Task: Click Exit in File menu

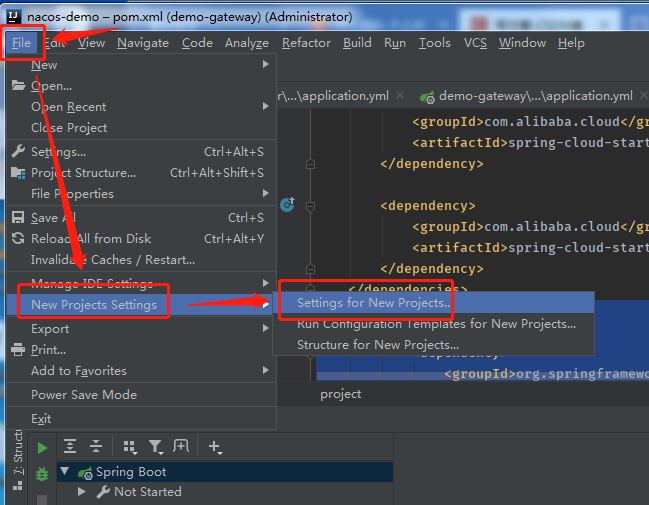Action: pyautogui.click(x=142, y=419)
